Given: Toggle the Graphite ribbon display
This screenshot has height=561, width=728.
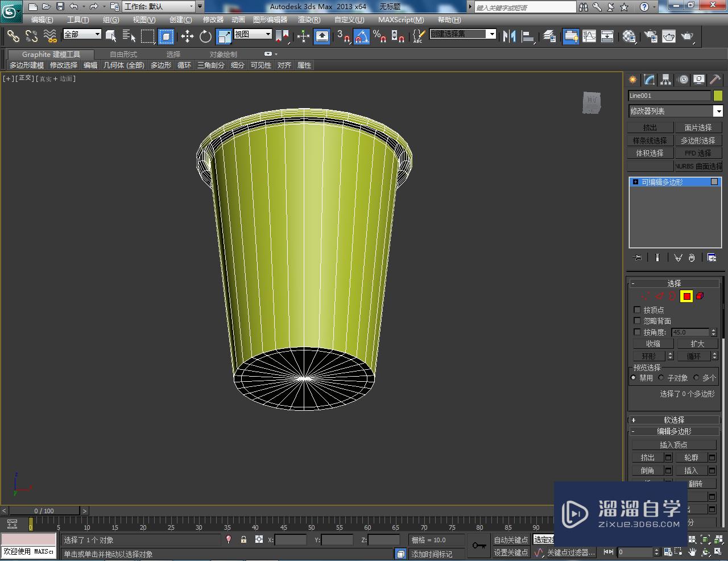Looking at the screenshot, I should click(570, 36).
